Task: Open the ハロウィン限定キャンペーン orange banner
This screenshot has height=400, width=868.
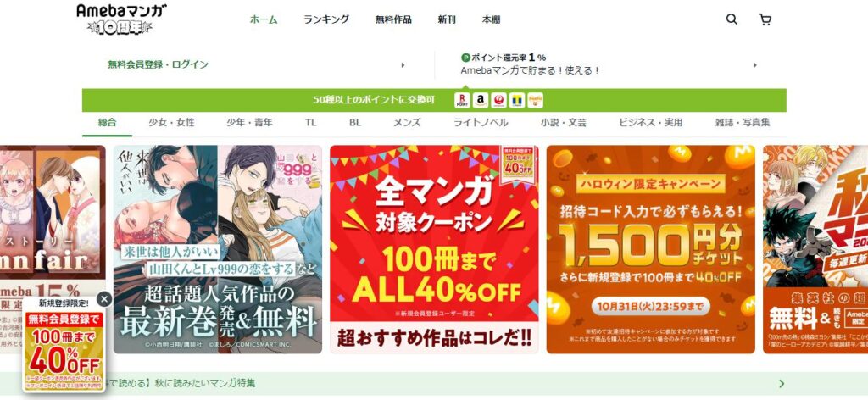Action: pyautogui.click(x=650, y=249)
